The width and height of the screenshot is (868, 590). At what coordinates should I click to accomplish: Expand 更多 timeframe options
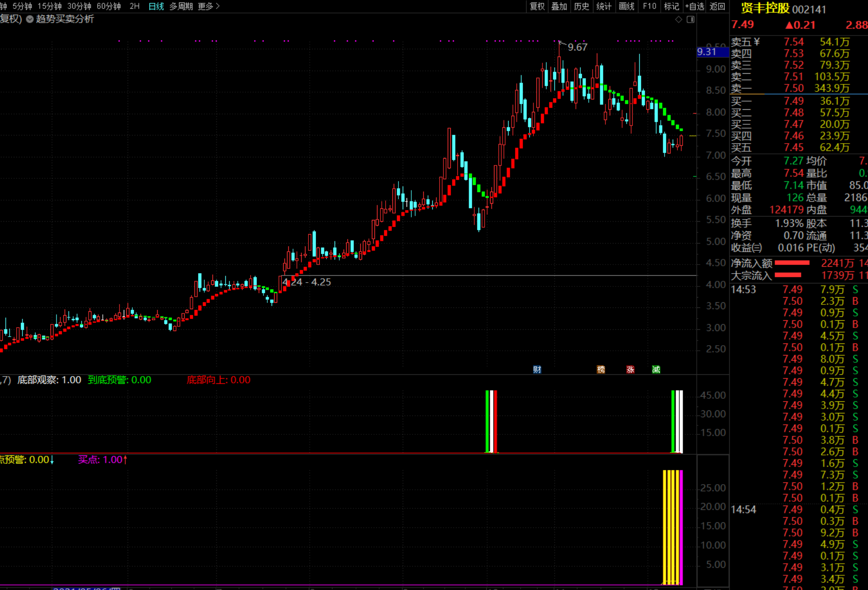(x=209, y=6)
